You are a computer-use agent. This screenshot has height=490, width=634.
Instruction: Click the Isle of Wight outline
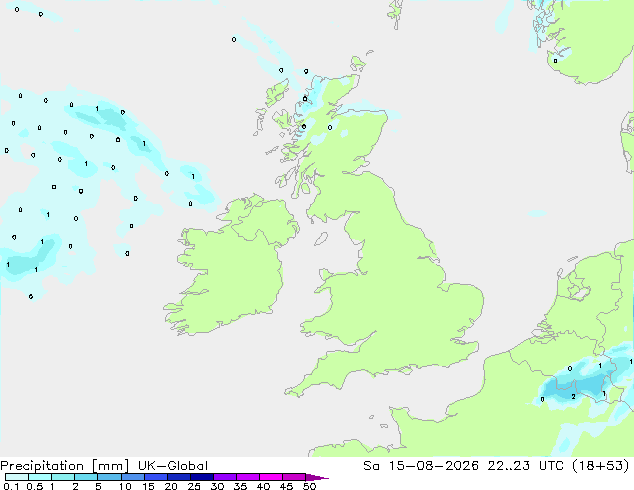(x=406, y=370)
